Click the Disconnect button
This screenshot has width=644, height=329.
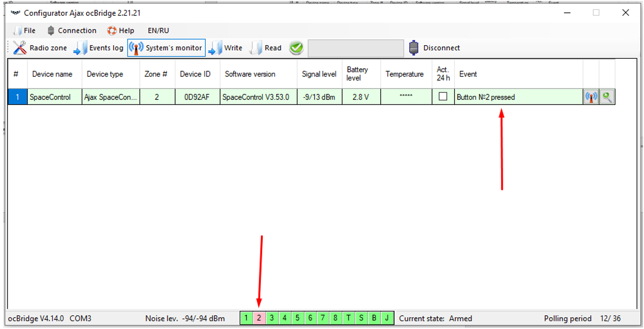click(x=434, y=48)
